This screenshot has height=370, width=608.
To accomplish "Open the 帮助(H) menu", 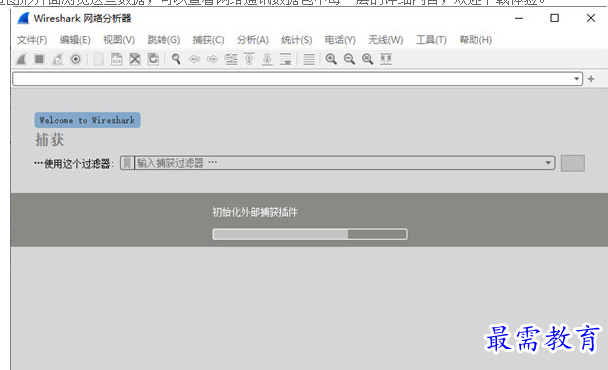I will pyautogui.click(x=476, y=40).
